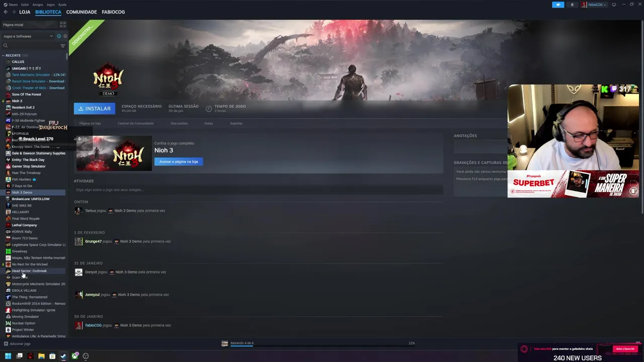Switch library to grid collections view
The width and height of the screenshot is (644, 362).
(x=63, y=25)
